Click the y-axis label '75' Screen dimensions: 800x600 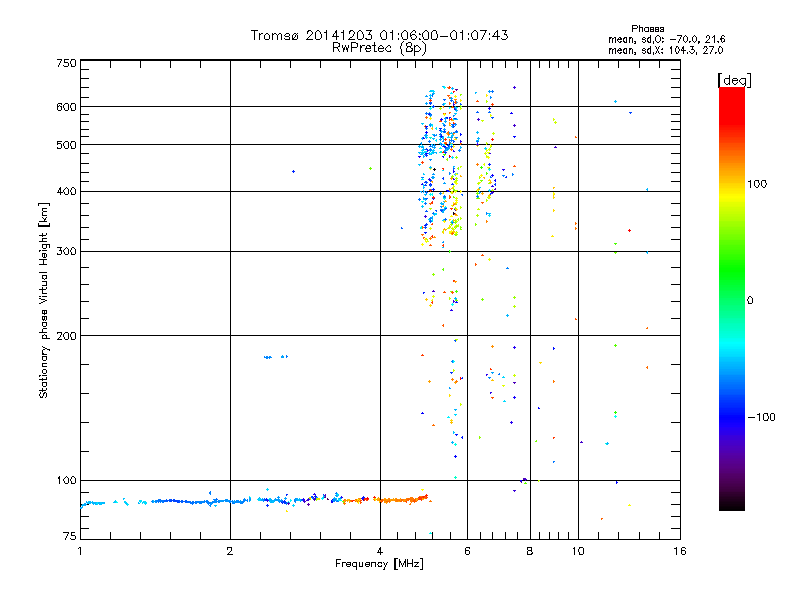click(70, 536)
